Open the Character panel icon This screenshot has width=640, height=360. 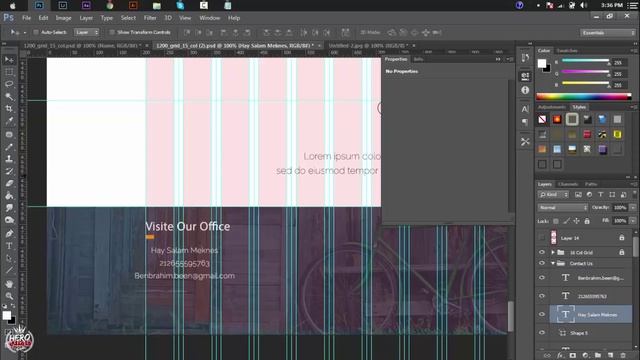pos(525,109)
